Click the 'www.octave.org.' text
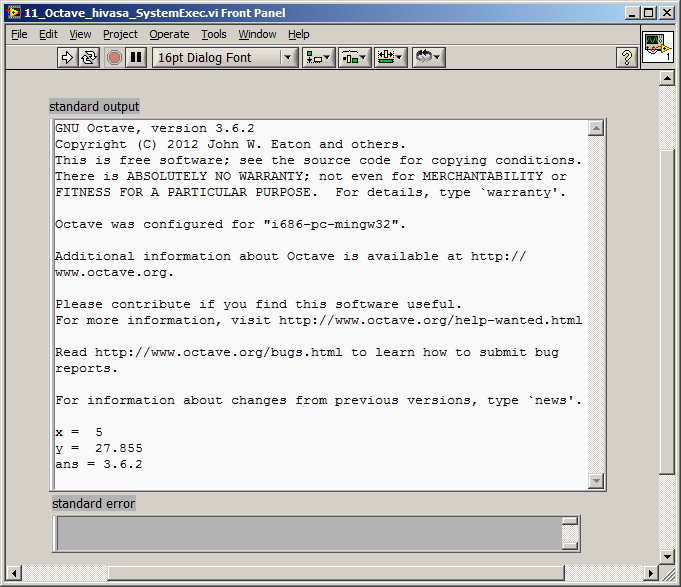 [114, 273]
